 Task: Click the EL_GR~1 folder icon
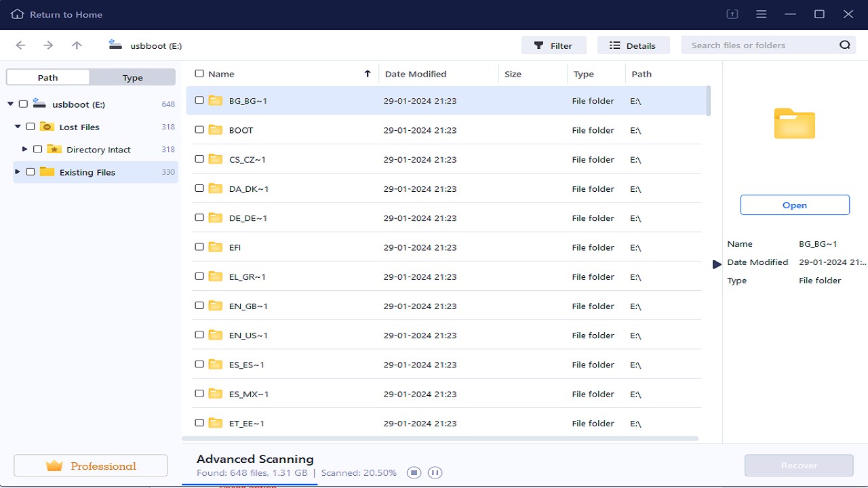coord(216,276)
